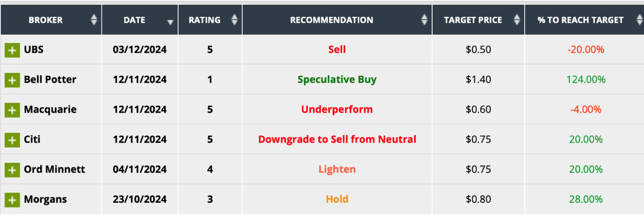Click the RECOMMENDATION header label
The width and height of the screenshot is (644, 215).
[x=332, y=20]
